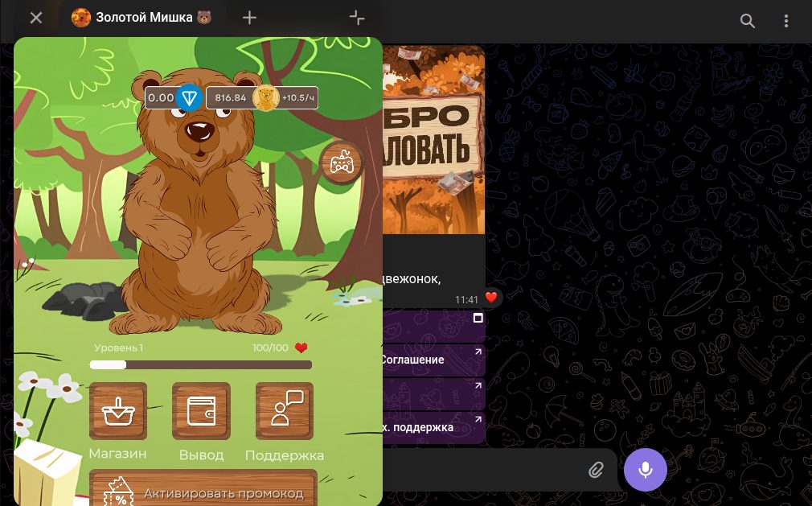Open the Магазин shop basket icon

tap(118, 411)
